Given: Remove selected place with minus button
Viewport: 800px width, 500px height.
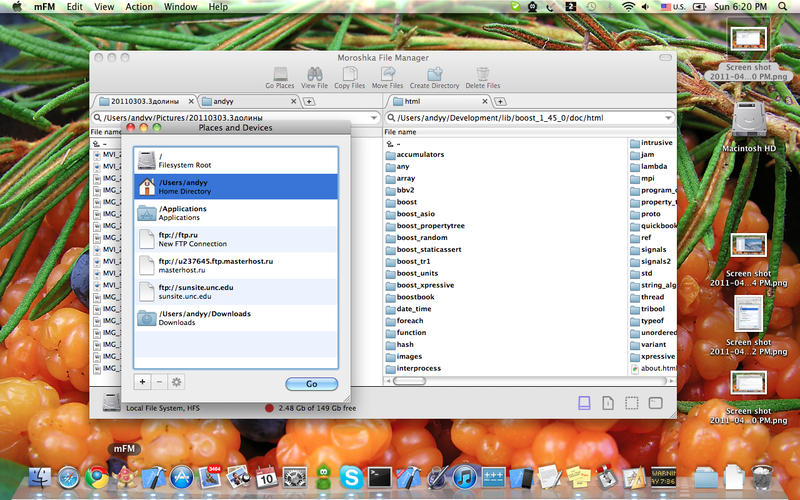Looking at the screenshot, I should [159, 382].
